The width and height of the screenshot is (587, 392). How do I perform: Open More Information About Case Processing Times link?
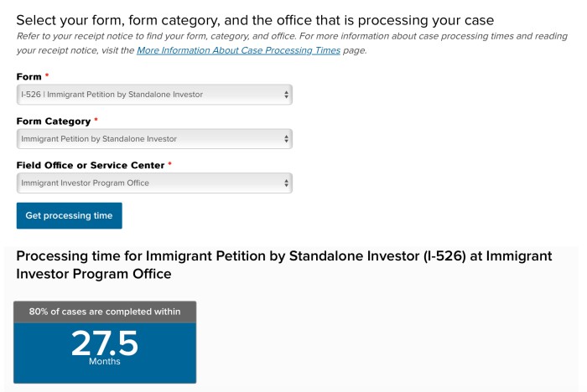click(238, 50)
